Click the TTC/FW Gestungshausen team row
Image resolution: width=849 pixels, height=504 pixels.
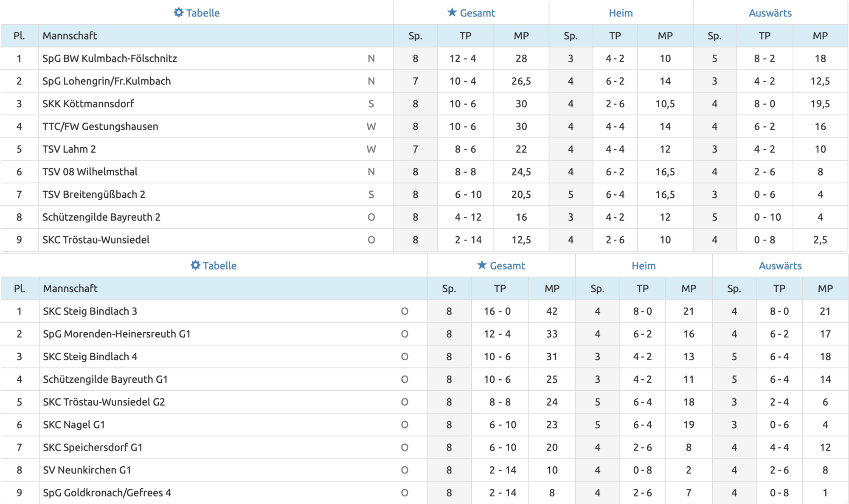[x=100, y=126]
